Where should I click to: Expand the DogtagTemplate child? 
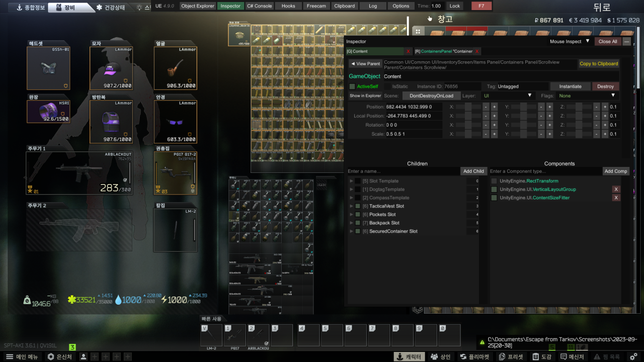pyautogui.click(x=352, y=190)
